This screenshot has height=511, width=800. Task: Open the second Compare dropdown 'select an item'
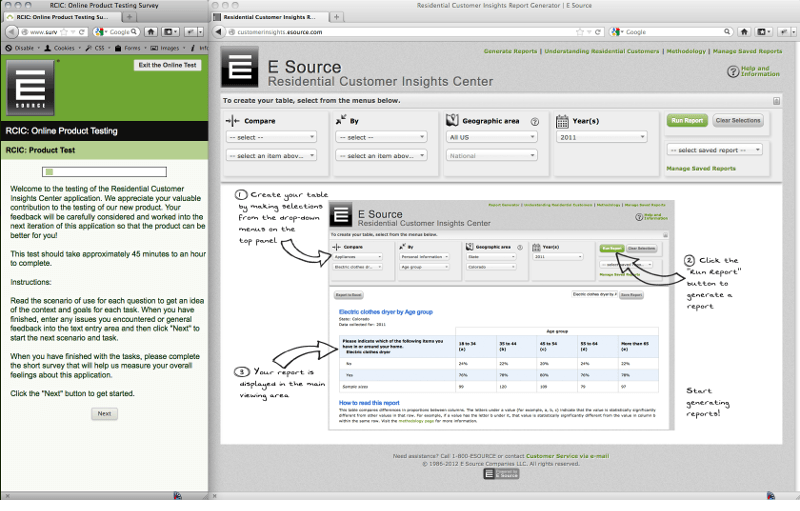point(271,156)
